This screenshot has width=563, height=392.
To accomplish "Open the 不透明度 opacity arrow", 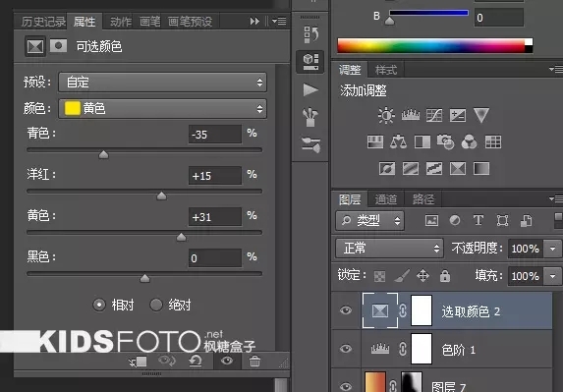I will 553,249.
